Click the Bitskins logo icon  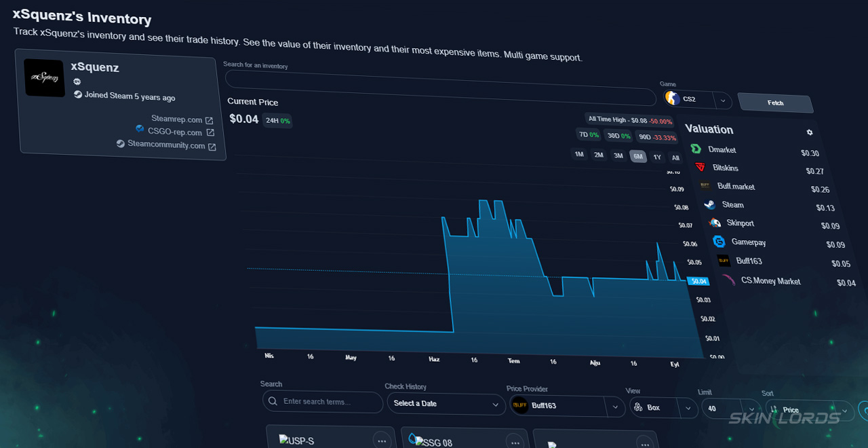click(x=700, y=167)
